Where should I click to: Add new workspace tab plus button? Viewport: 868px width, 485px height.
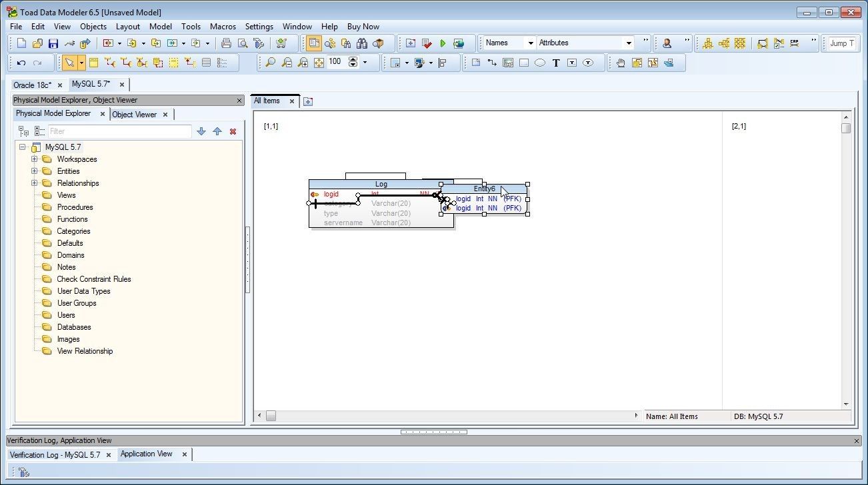tap(307, 101)
